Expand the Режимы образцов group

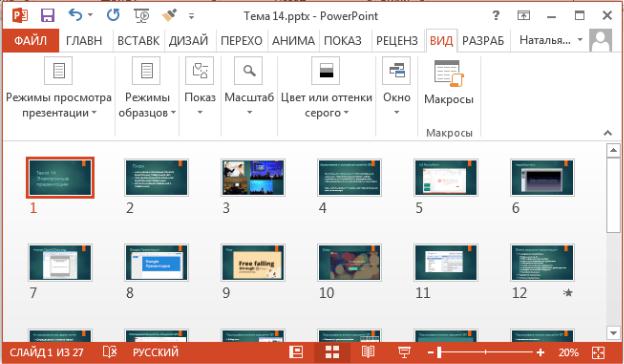(147, 88)
